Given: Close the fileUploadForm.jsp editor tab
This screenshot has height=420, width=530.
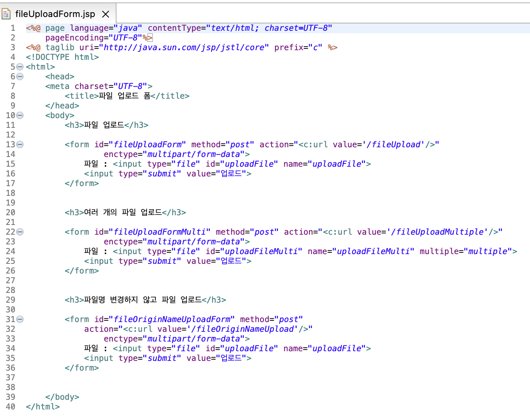Looking at the screenshot, I should point(105,13).
